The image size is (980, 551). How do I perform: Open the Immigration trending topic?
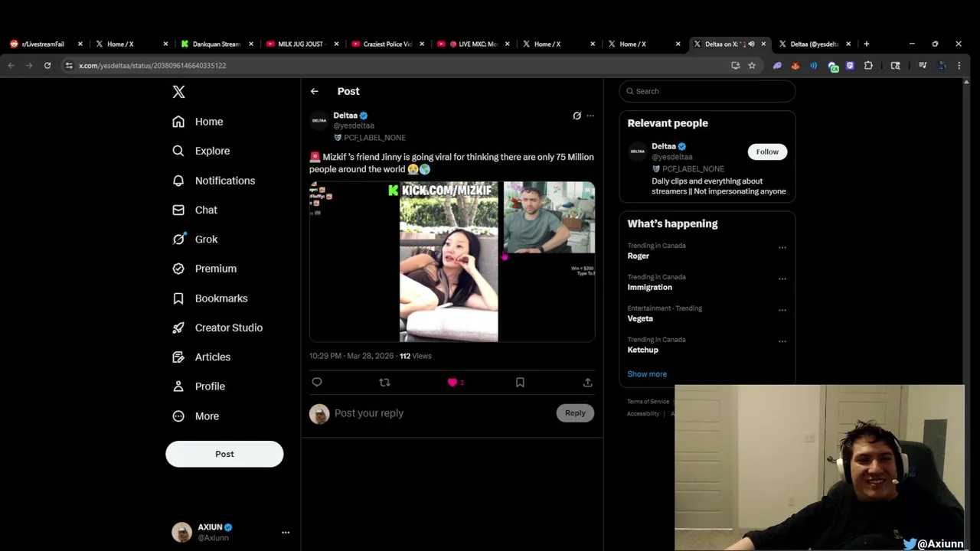650,287
